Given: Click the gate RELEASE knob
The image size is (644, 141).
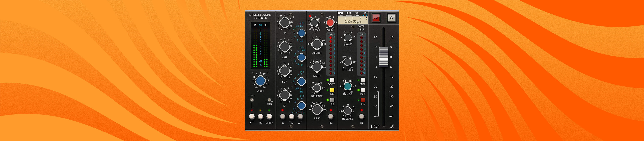Looking at the screenshot, I should pos(347,110).
